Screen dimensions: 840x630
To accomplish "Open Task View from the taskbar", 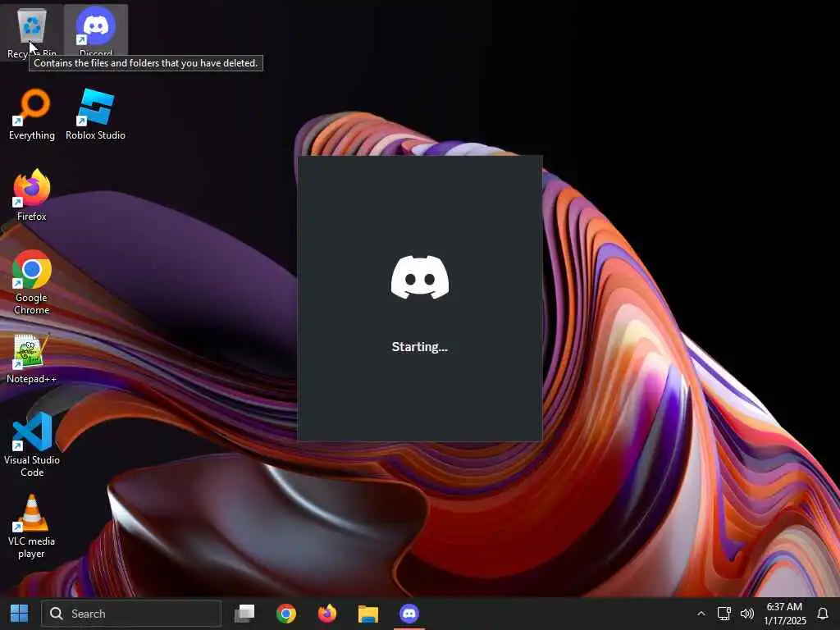I will pyautogui.click(x=244, y=614).
